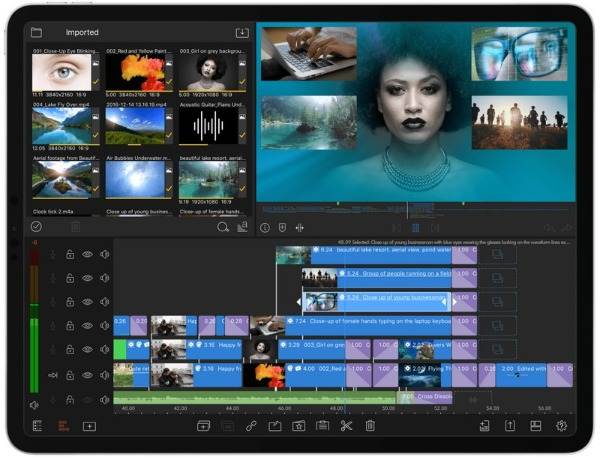Jump to previous edit in preview controls
600x457 pixels.
coord(396,228)
